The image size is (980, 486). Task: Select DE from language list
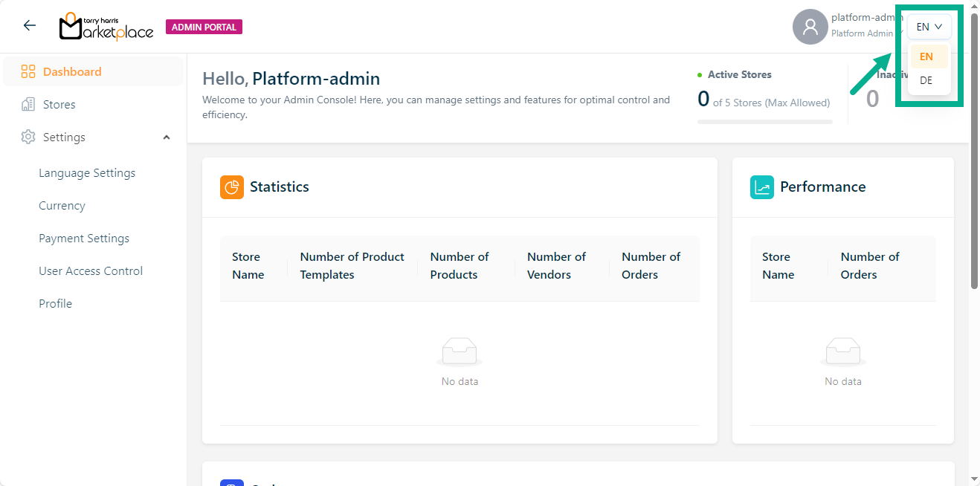[926, 80]
